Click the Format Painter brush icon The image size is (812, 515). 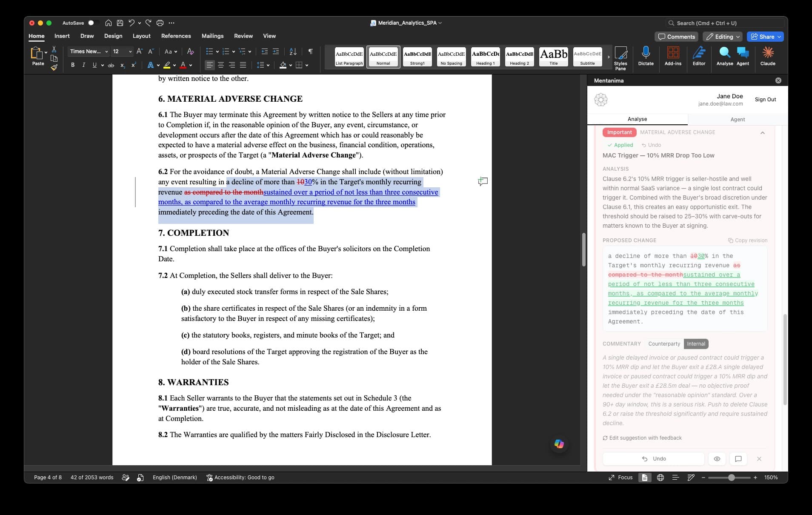[54, 67]
